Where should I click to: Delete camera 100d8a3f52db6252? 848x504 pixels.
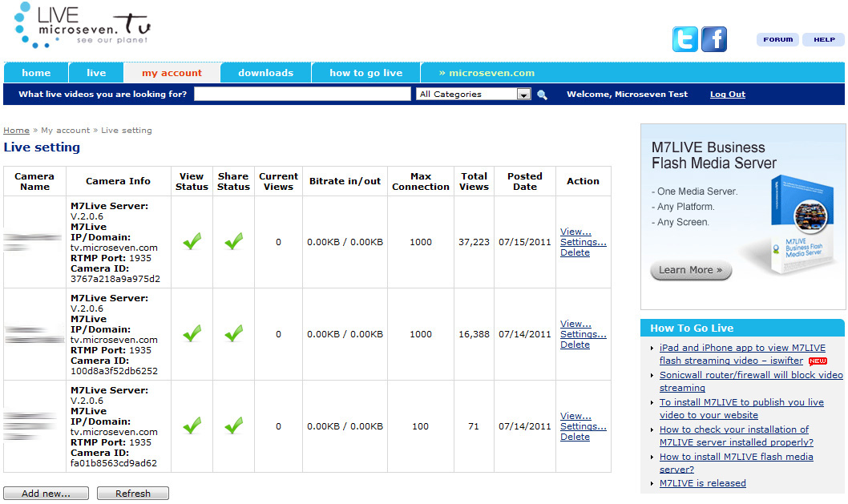pos(575,345)
